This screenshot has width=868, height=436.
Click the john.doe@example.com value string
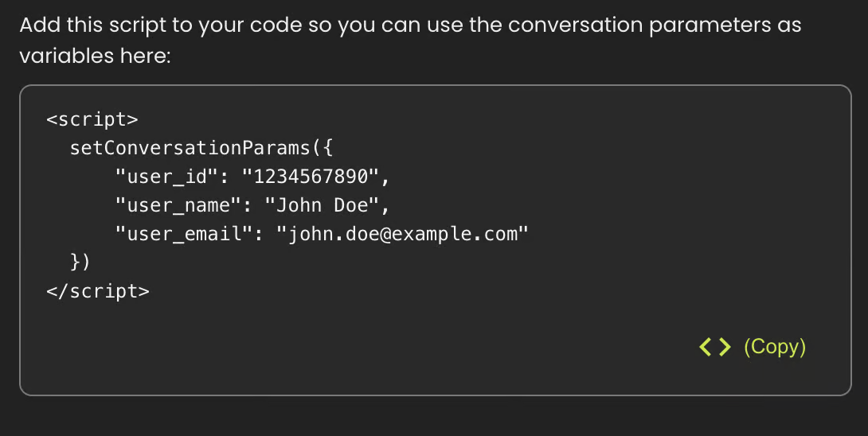tap(402, 234)
